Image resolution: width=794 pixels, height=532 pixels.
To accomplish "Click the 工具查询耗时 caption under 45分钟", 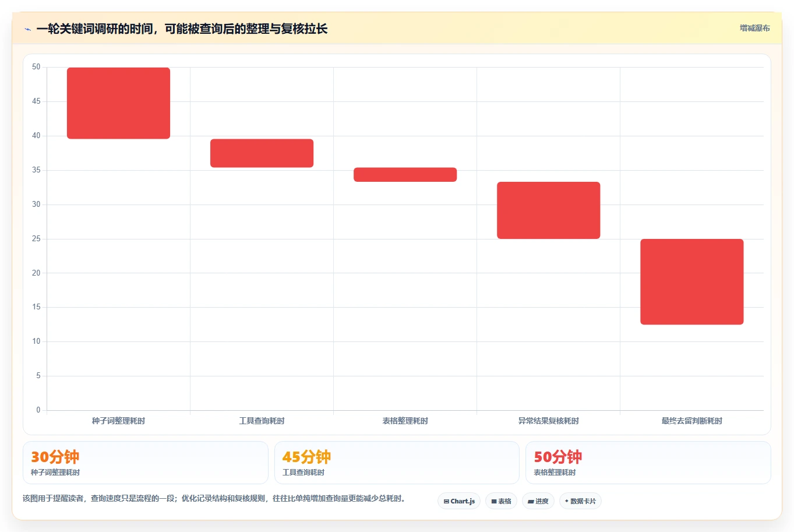I will pos(304,473).
